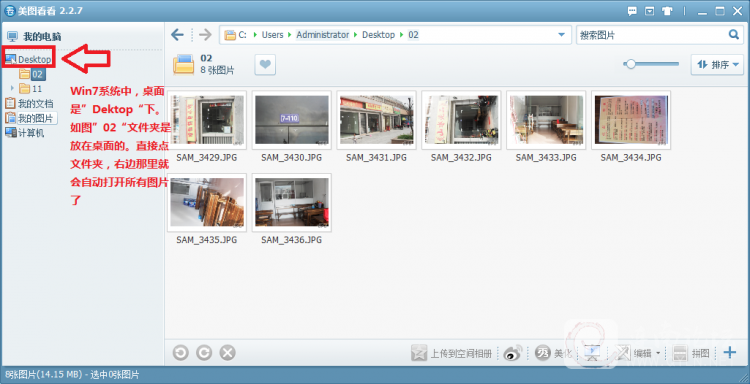Click the back navigation arrow

(x=177, y=34)
